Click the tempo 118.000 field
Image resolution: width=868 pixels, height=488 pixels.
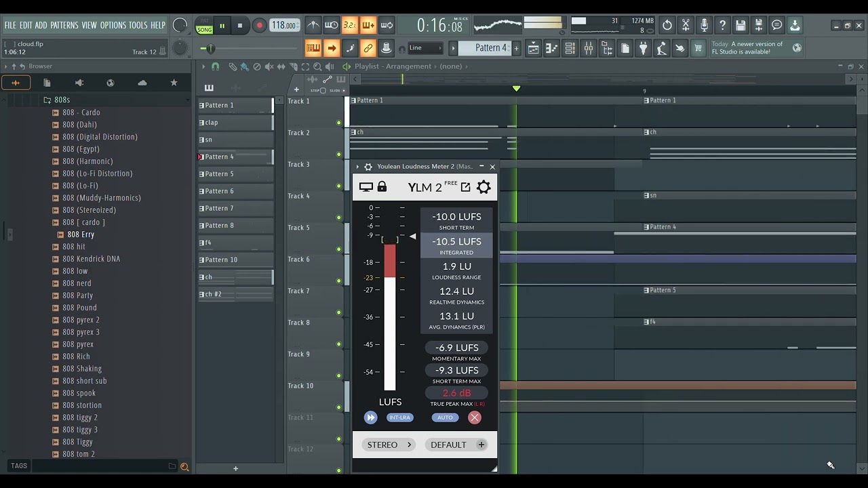[x=285, y=26]
